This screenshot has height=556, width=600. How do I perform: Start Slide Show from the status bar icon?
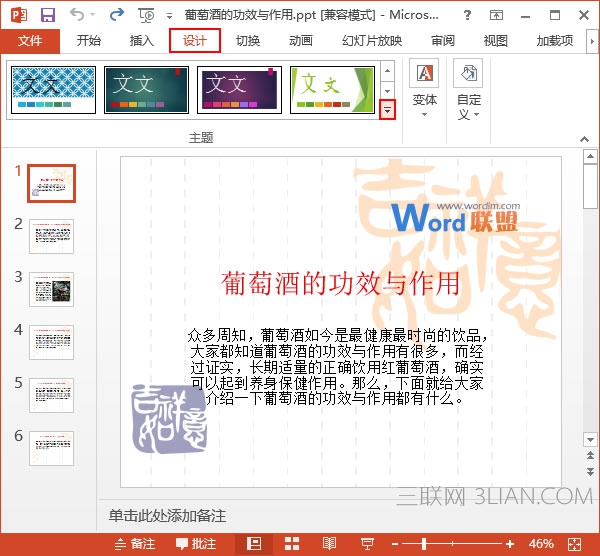[x=367, y=544]
